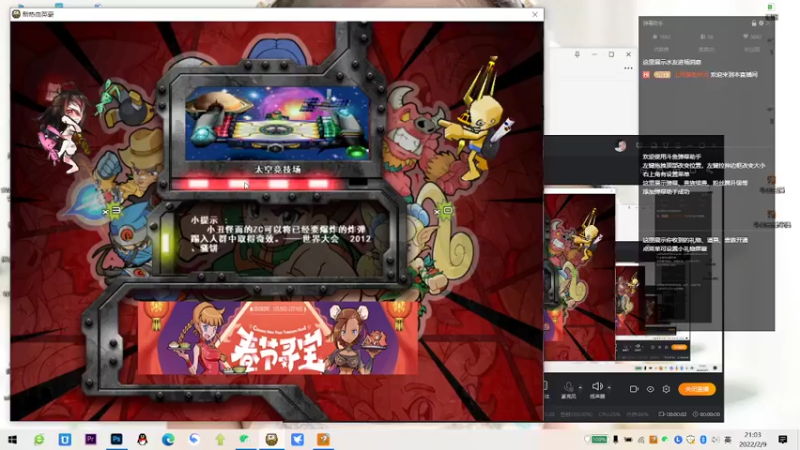Image resolution: width=800 pixels, height=450 pixels.
Task: Click the space arena map preview image
Action: [277, 123]
